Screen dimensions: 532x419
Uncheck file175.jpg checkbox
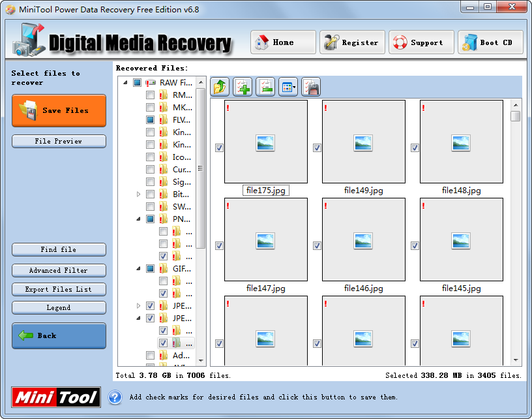tap(219, 147)
